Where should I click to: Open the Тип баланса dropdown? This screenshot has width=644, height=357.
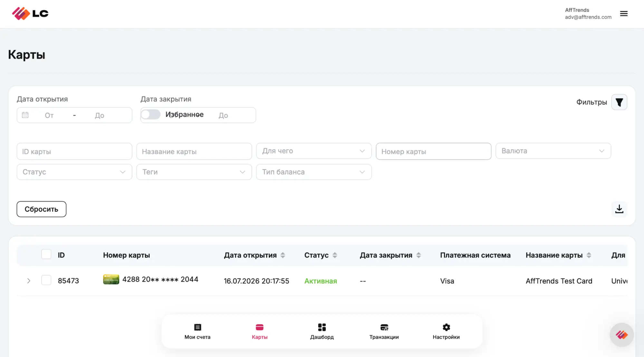point(314,172)
